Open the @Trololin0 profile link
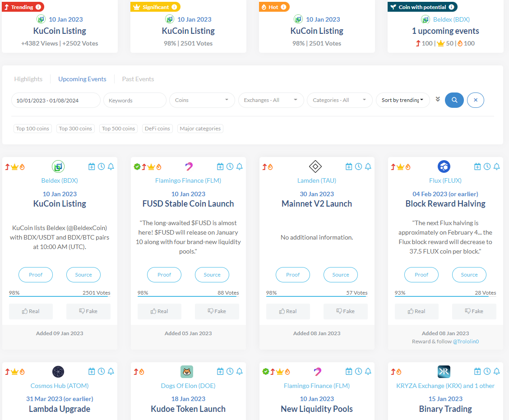509x420 pixels. 466,342
